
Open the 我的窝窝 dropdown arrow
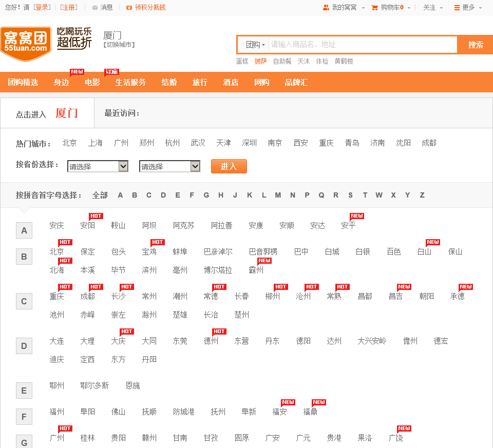pyautogui.click(x=363, y=8)
